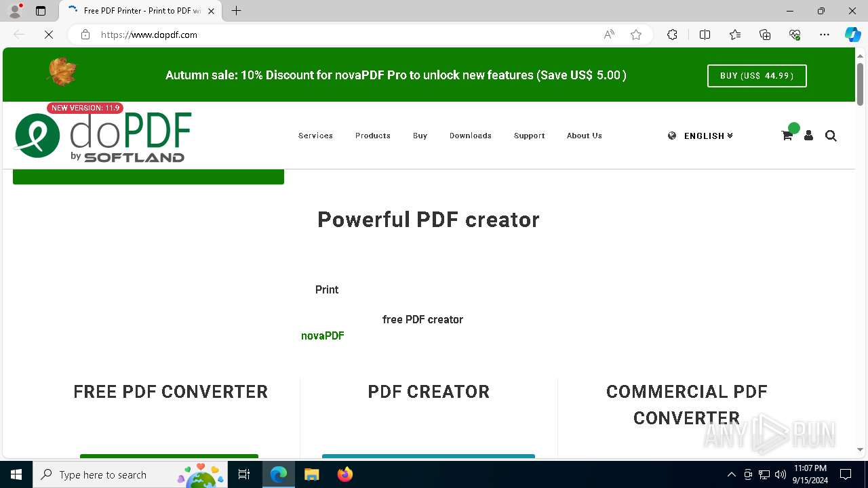The image size is (868, 488).
Task: Open Microsoft Edge from taskbar
Action: 279,474
